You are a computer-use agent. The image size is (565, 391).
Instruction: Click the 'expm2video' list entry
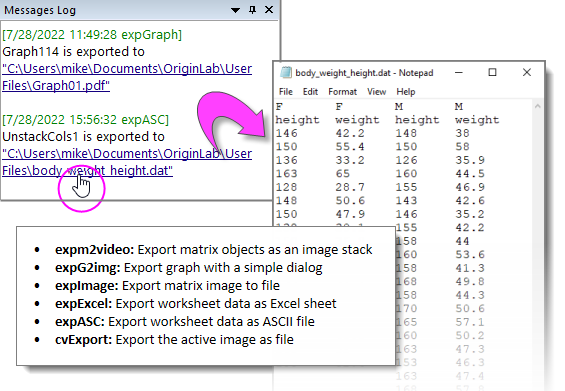[x=214, y=250]
